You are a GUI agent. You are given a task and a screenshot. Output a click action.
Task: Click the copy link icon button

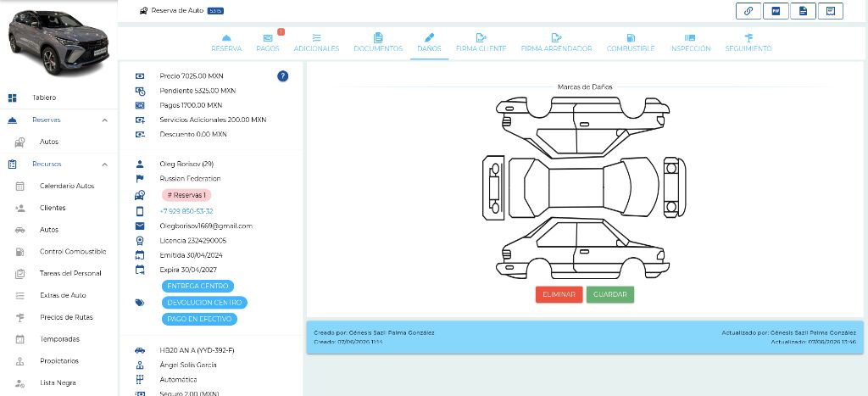coord(748,11)
